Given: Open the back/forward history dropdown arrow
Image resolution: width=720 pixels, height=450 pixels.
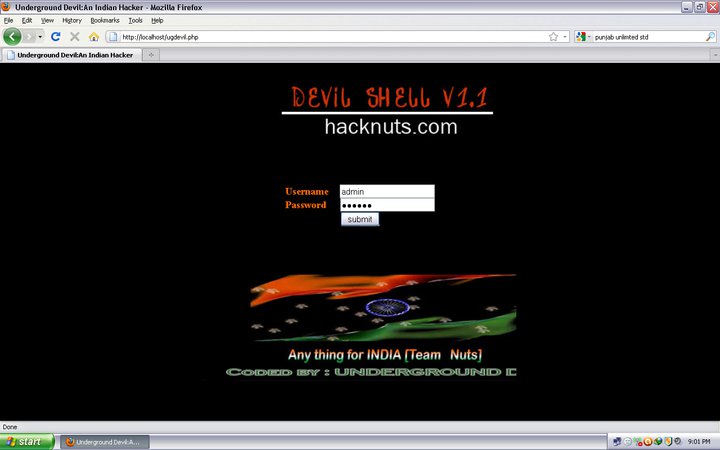Looking at the screenshot, I should pos(40,37).
